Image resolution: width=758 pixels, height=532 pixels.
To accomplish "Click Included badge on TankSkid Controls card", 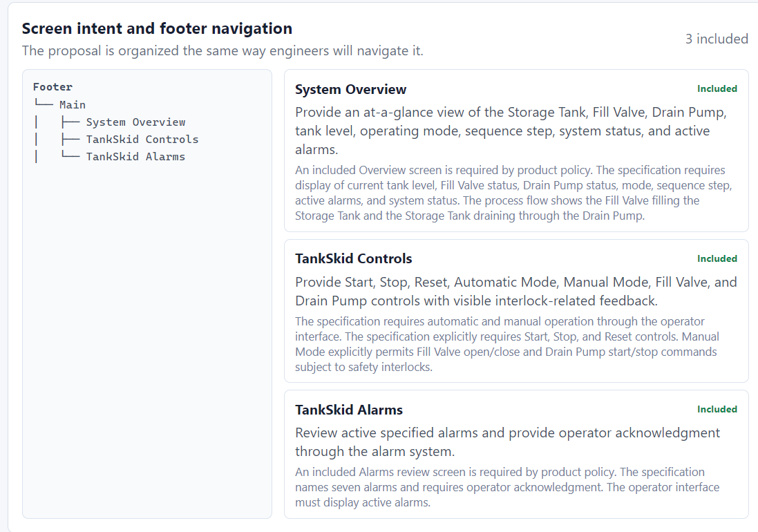I will click(x=717, y=259).
